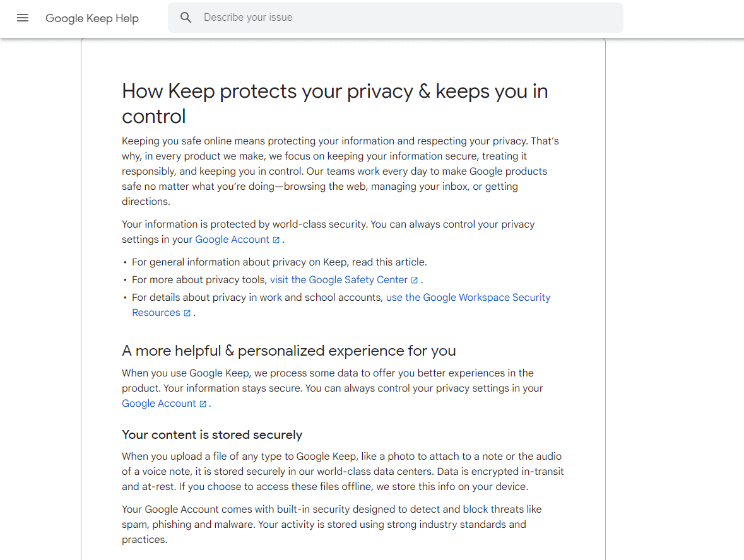Go to Google Keep Help home title

92,18
